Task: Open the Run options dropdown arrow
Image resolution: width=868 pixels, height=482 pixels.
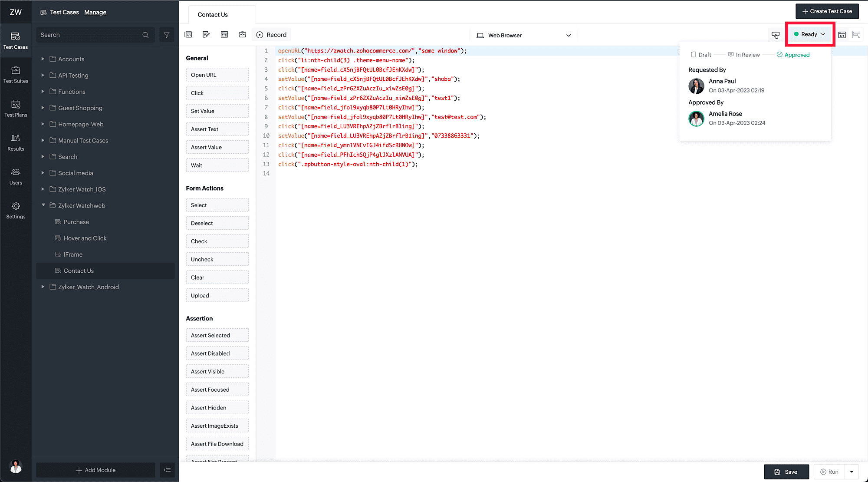Action: click(x=852, y=472)
